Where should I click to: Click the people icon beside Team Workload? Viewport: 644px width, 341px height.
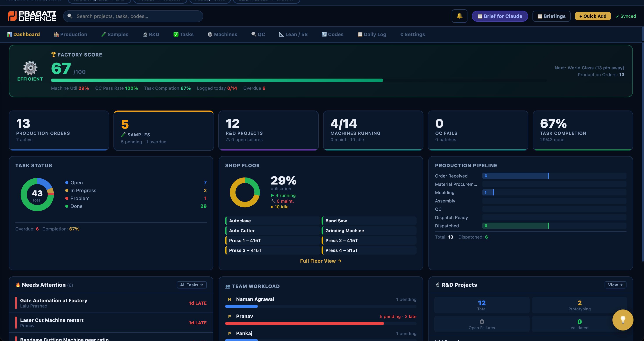click(228, 286)
